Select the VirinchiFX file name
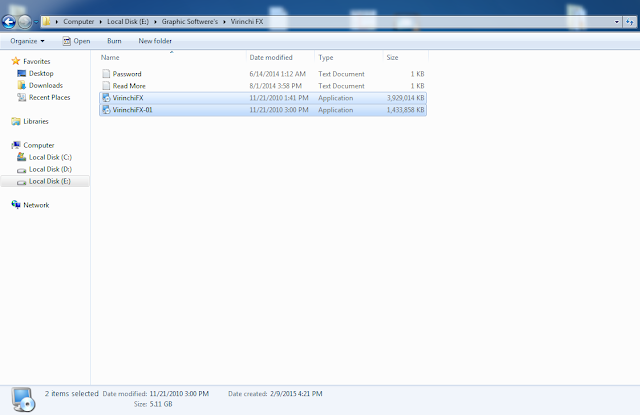The width and height of the screenshot is (640, 415). (128, 98)
